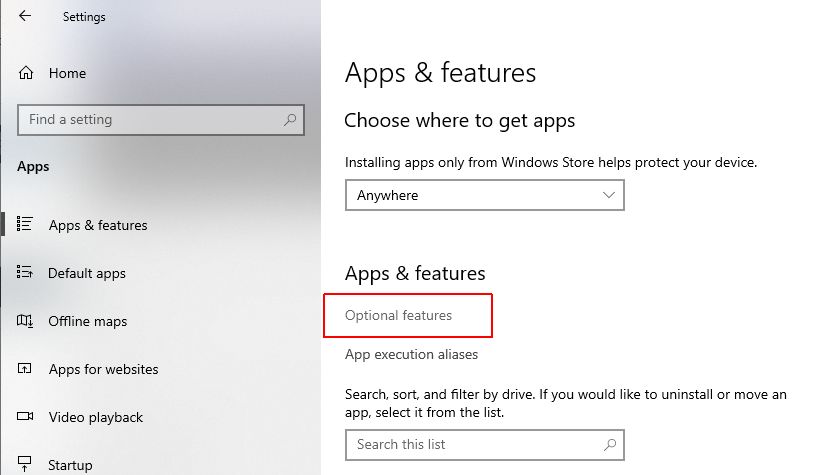Go to Home in sidebar
Screen dimensions: 819x475
[67, 73]
